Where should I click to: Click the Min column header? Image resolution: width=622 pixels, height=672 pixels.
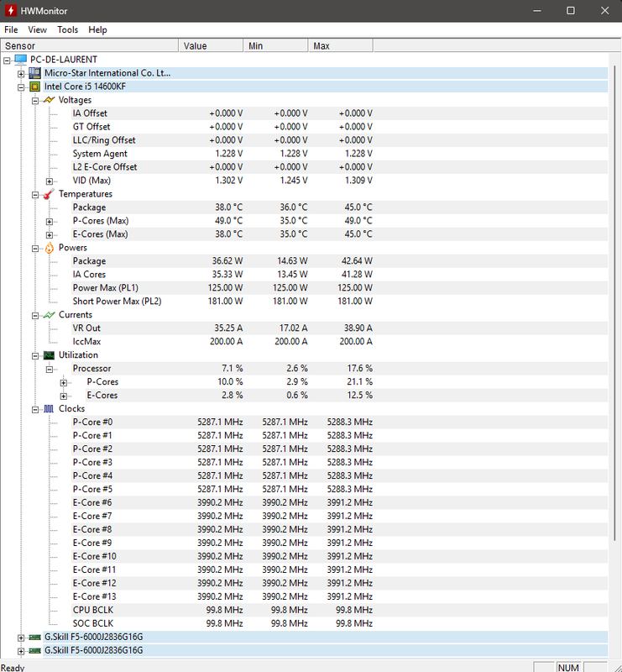276,45
